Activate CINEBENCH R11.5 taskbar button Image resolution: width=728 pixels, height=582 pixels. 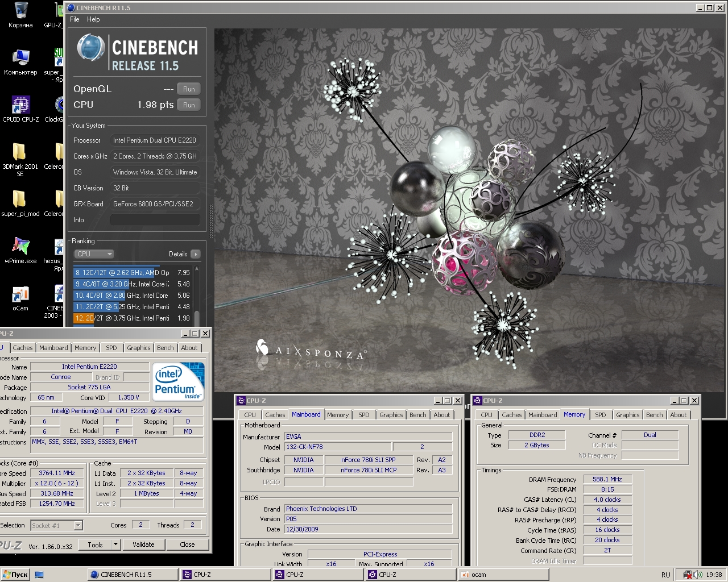click(x=133, y=575)
